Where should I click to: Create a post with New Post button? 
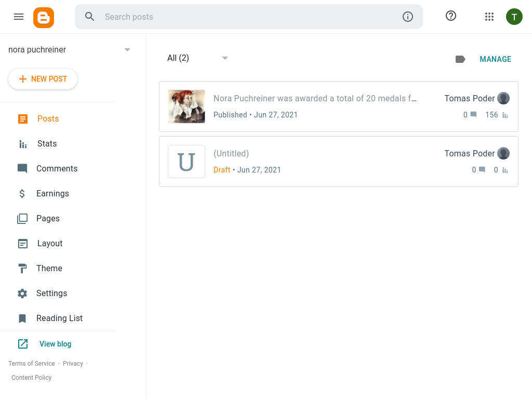(43, 79)
